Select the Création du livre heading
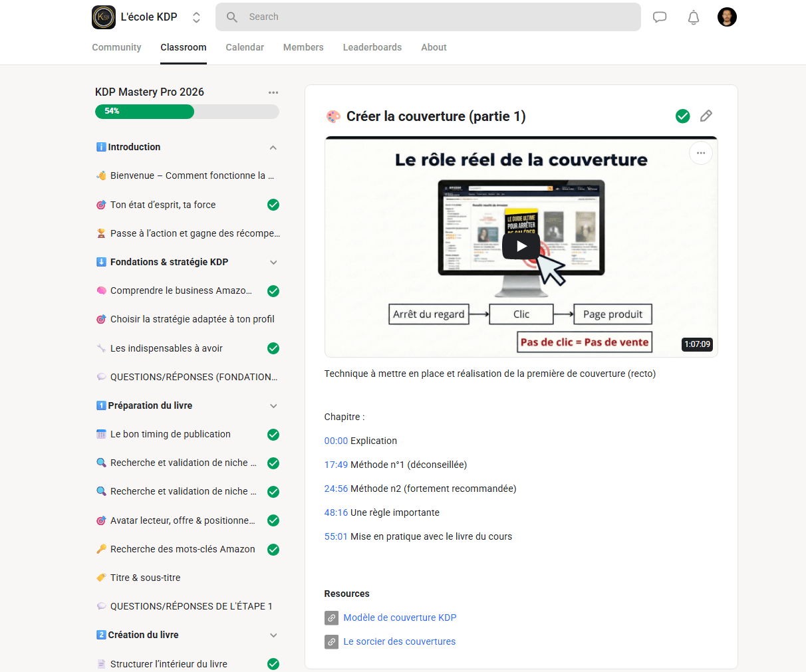The image size is (806, 672). [x=143, y=635]
